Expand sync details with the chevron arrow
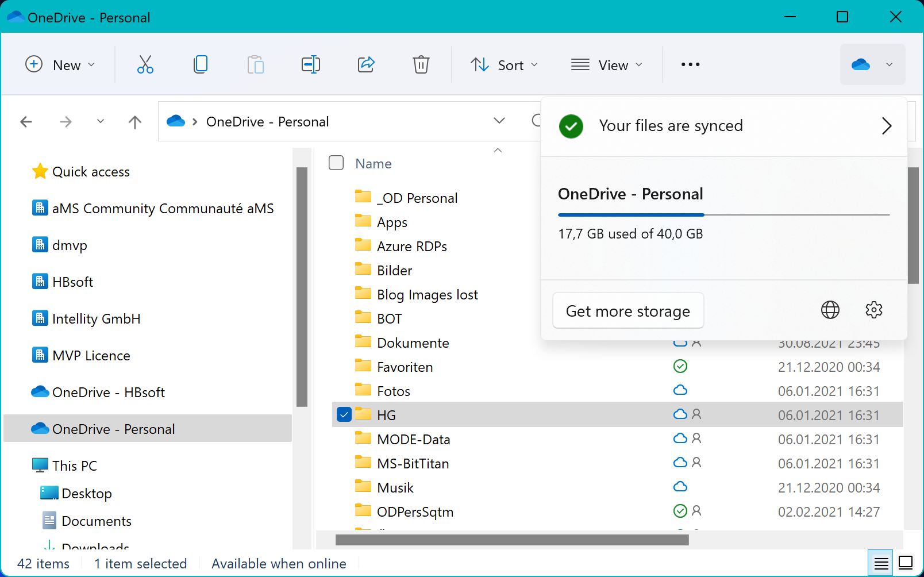Screen dimensions: 924x577 coord(887,126)
